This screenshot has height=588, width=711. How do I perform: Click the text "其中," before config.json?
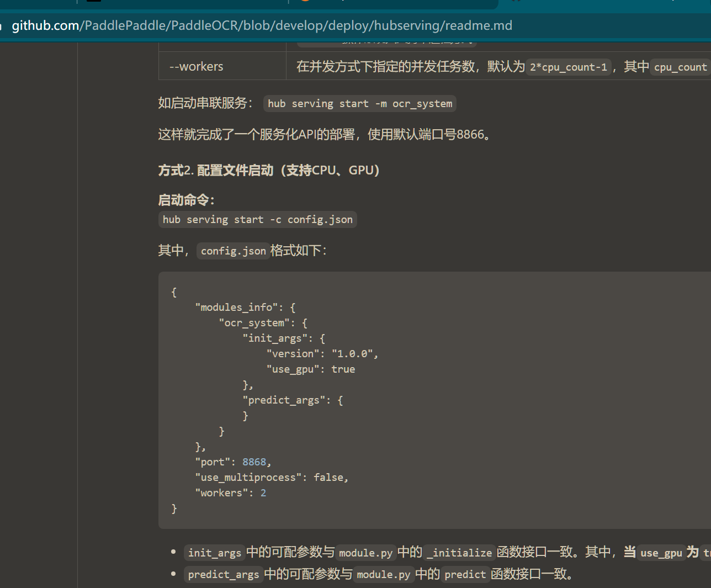click(173, 251)
